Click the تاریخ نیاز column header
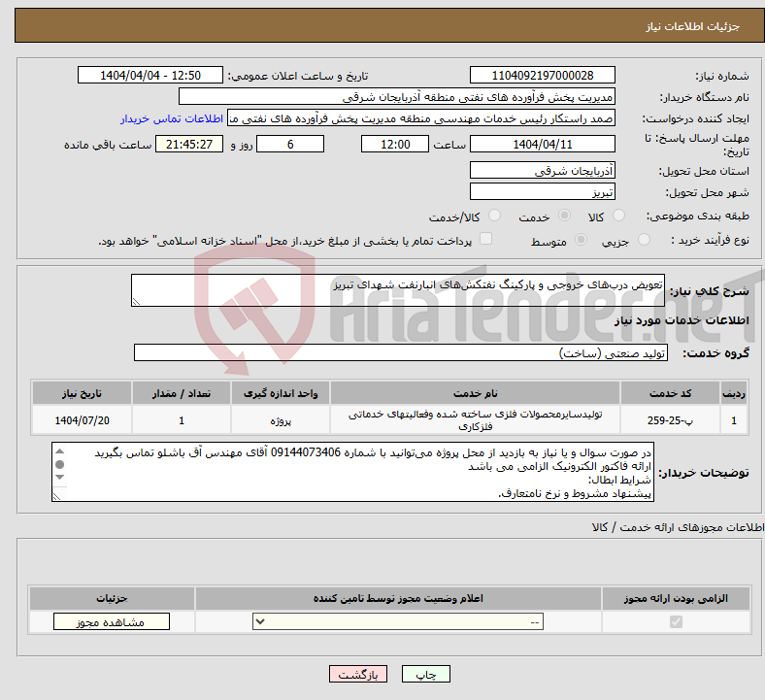This screenshot has height=700, width=765. click(82, 393)
